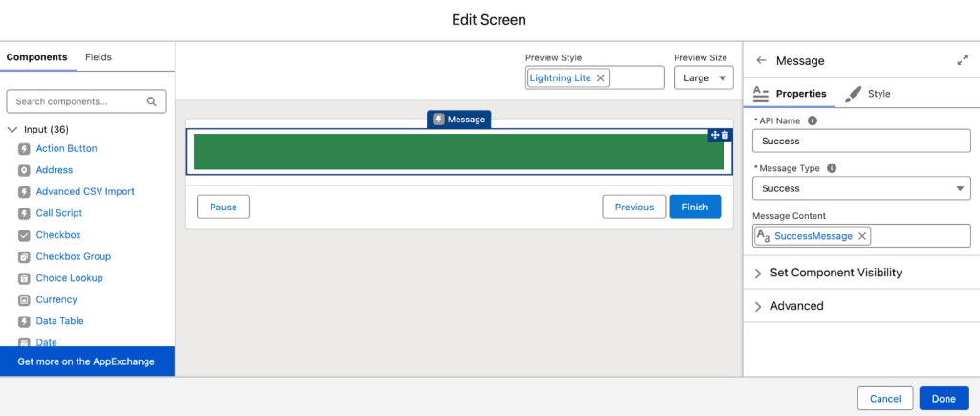
Task: Select the Checkbox Group component link
Action: 73,256
